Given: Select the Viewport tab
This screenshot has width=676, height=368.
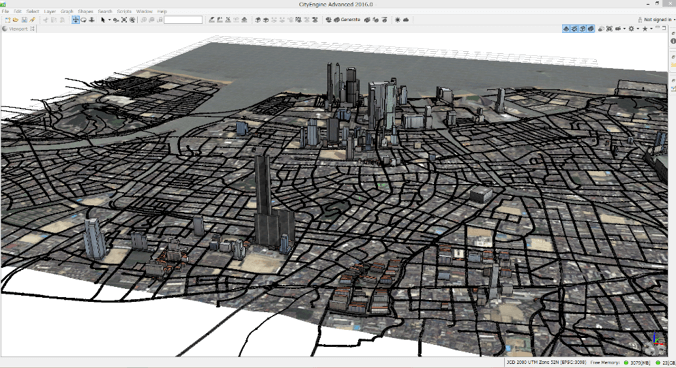Looking at the screenshot, I should point(18,29).
